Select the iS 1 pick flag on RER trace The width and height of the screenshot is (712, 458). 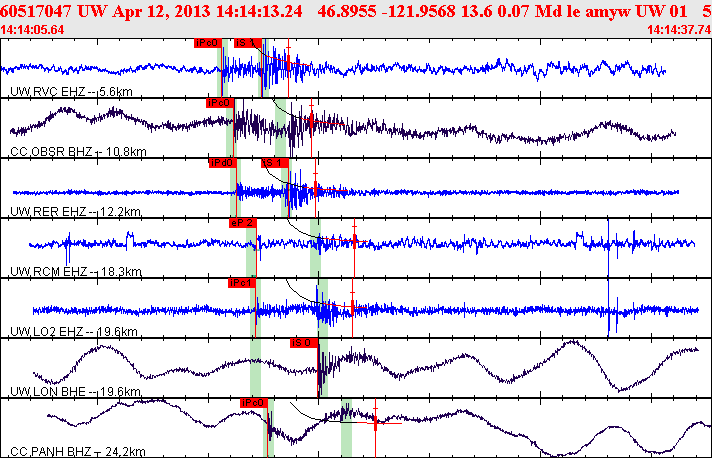click(x=275, y=163)
